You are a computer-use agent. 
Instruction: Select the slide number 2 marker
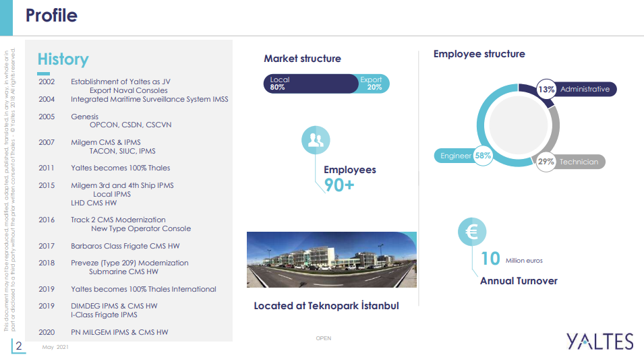pyautogui.click(x=20, y=346)
